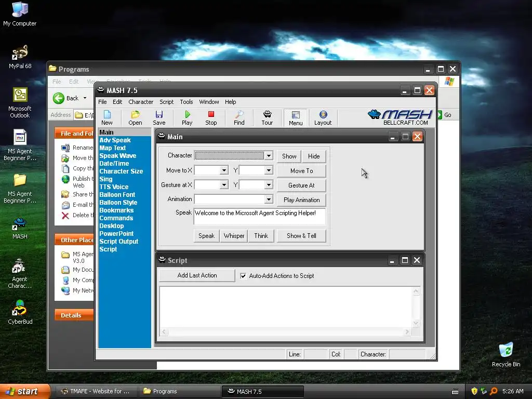The image size is (532, 399).
Task: Select Adv Speak in the side menu
Action: click(115, 140)
